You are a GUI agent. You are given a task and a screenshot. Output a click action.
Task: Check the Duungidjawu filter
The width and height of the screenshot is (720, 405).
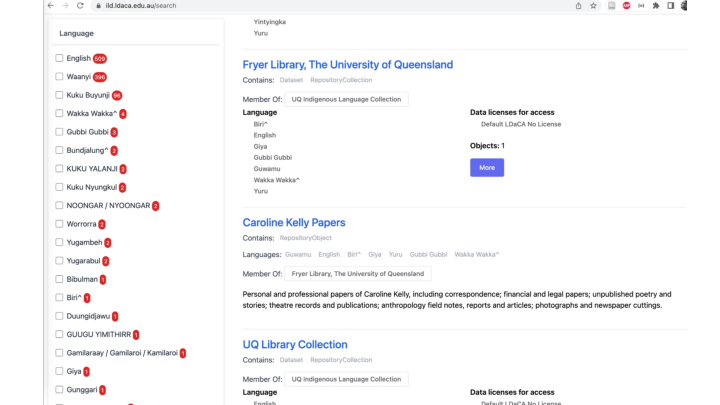[59, 316]
